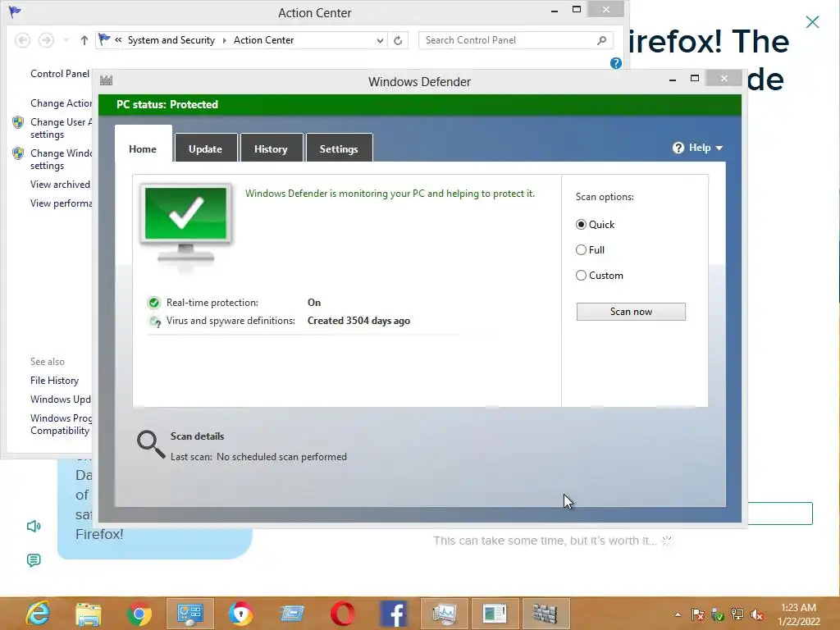Click the search magnifier in Control Panel
This screenshot has height=630, width=840.
coord(601,40)
